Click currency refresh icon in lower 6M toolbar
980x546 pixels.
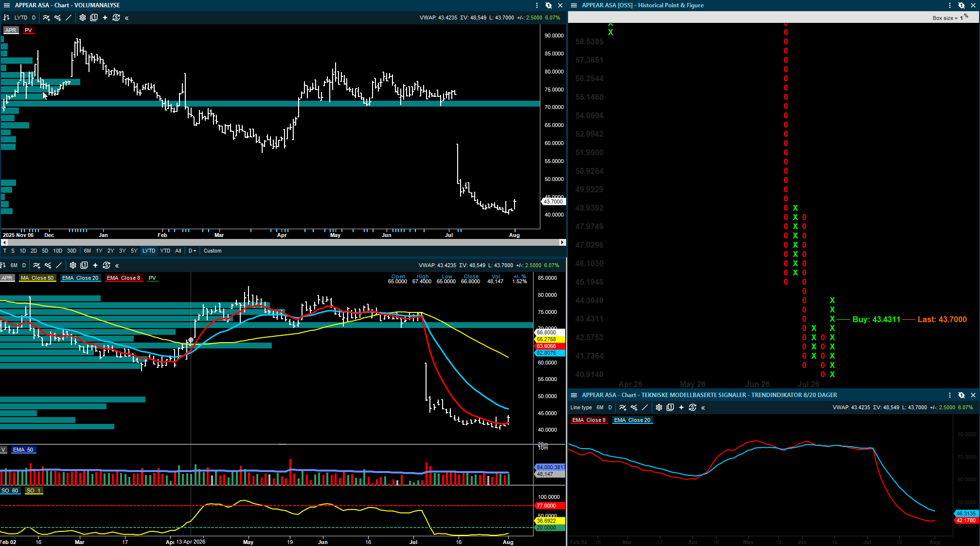point(107,265)
